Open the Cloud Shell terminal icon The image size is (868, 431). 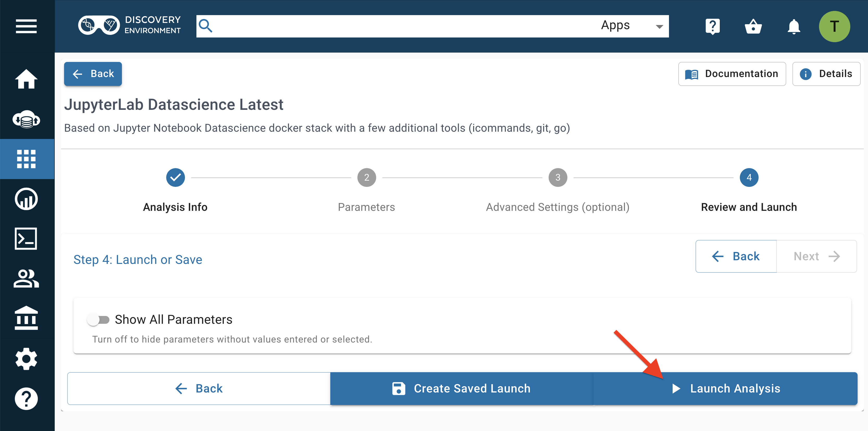pos(26,239)
